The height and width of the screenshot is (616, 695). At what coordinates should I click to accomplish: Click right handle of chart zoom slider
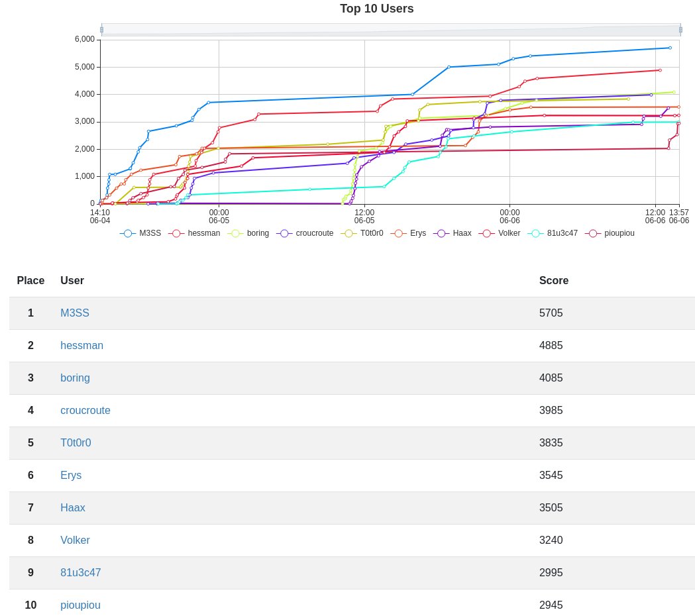pyautogui.click(x=680, y=30)
